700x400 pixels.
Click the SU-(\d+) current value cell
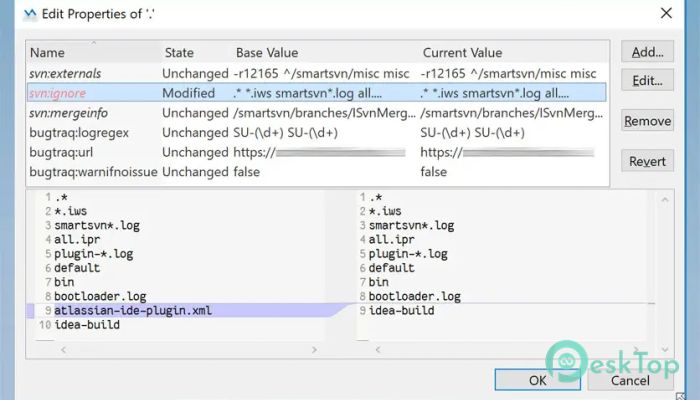472,133
